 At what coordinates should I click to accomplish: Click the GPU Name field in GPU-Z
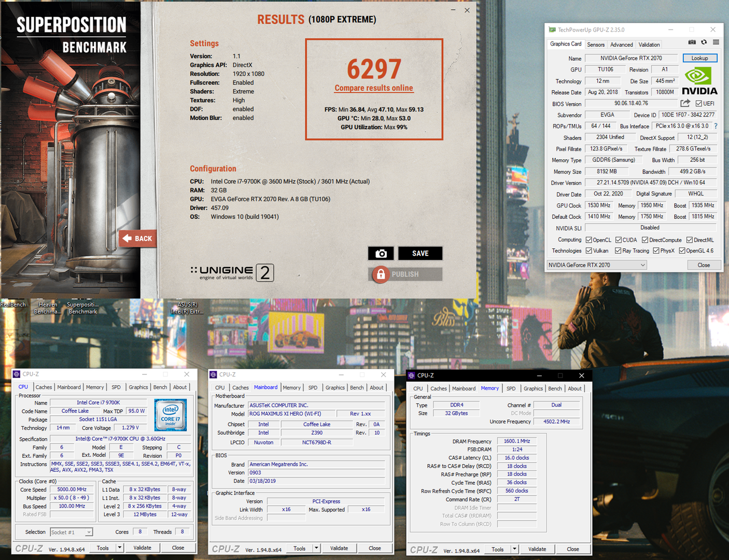tap(631, 58)
